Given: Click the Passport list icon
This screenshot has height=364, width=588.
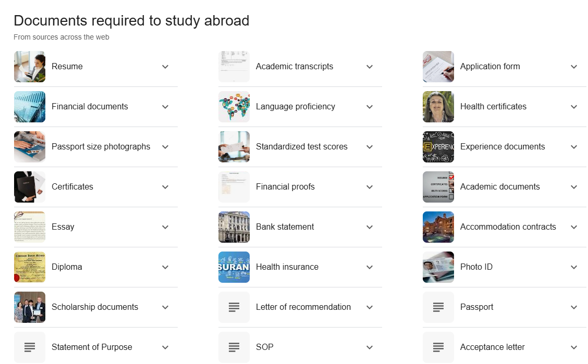Looking at the screenshot, I should (x=438, y=307).
